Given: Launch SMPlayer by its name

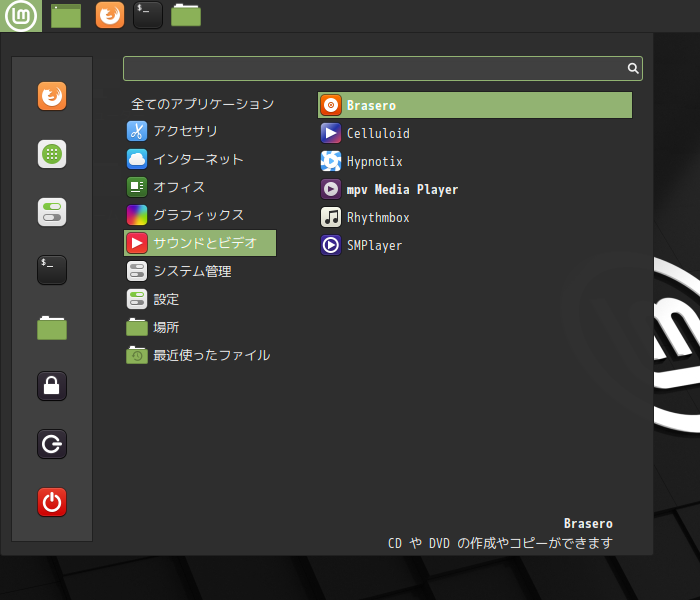Looking at the screenshot, I should click(375, 245).
